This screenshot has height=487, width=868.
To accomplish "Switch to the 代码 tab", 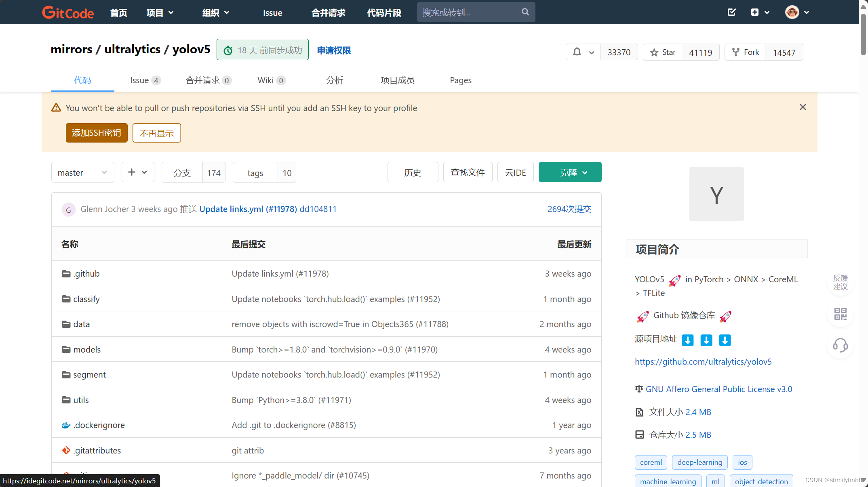I will pyautogui.click(x=82, y=80).
